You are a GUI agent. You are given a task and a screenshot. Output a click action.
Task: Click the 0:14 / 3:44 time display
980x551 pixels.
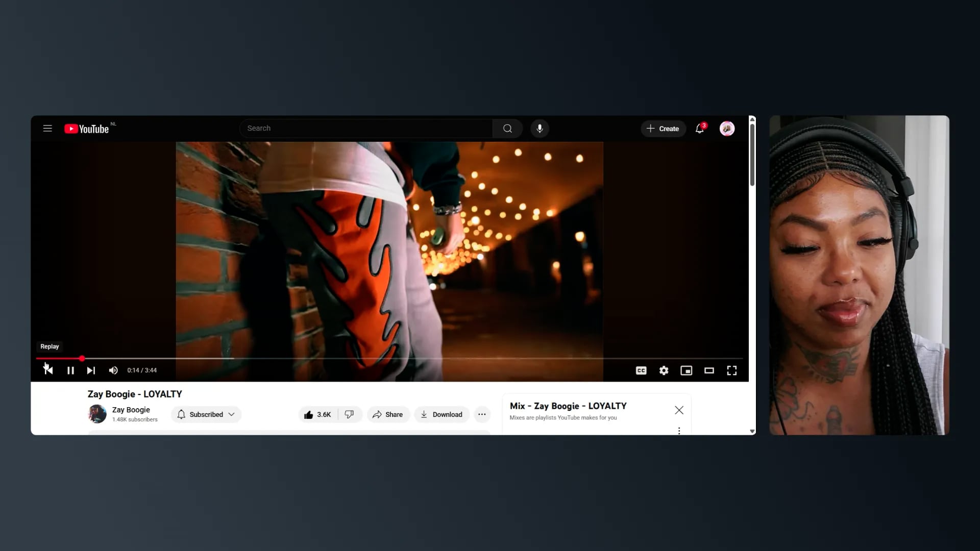tap(142, 370)
